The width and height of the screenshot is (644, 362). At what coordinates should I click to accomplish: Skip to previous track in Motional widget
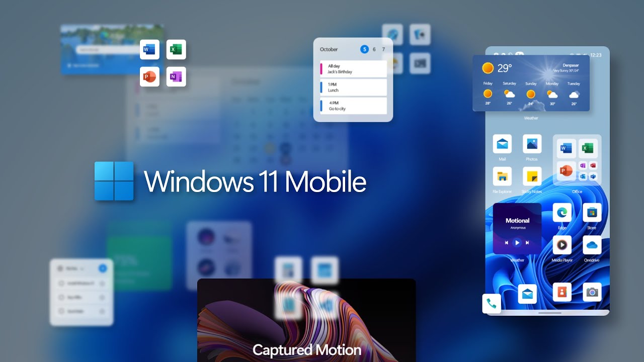pyautogui.click(x=507, y=243)
